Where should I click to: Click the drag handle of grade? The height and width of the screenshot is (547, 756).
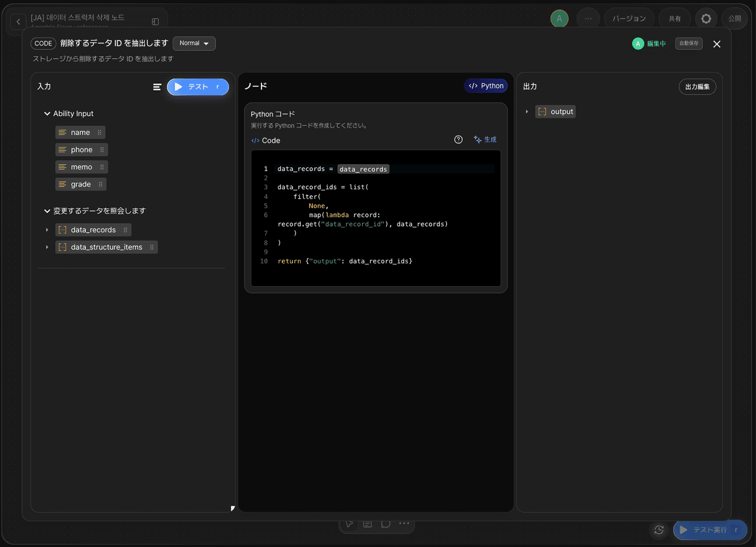click(101, 184)
